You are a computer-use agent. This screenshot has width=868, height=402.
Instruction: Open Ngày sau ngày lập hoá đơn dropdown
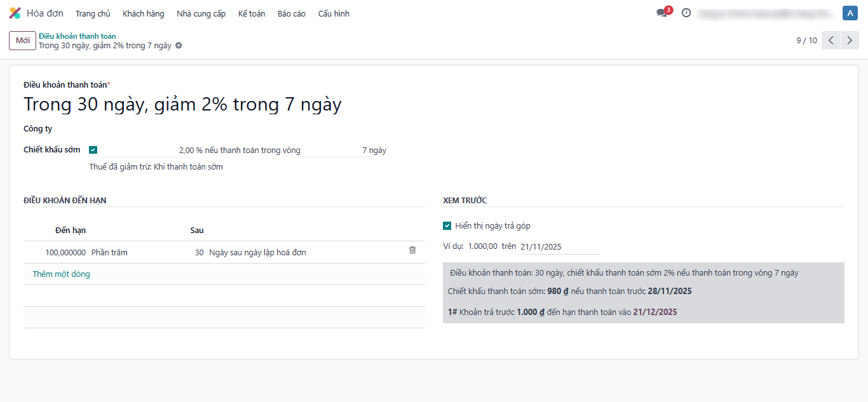257,253
